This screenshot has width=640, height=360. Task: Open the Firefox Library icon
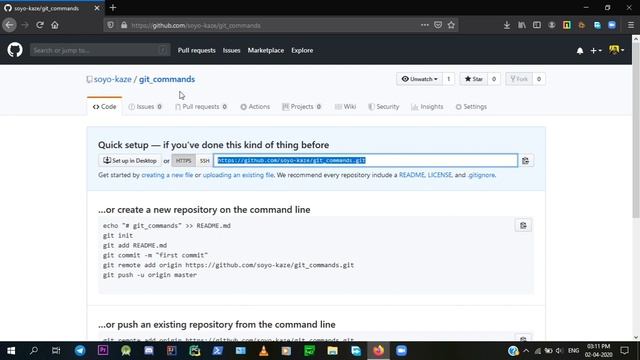(522, 25)
